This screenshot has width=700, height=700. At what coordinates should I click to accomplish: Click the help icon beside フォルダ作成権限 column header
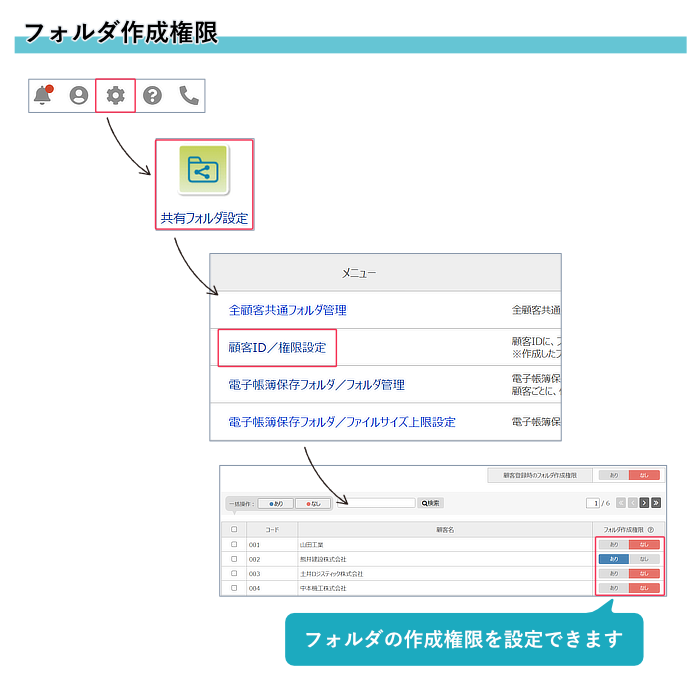[650, 530]
